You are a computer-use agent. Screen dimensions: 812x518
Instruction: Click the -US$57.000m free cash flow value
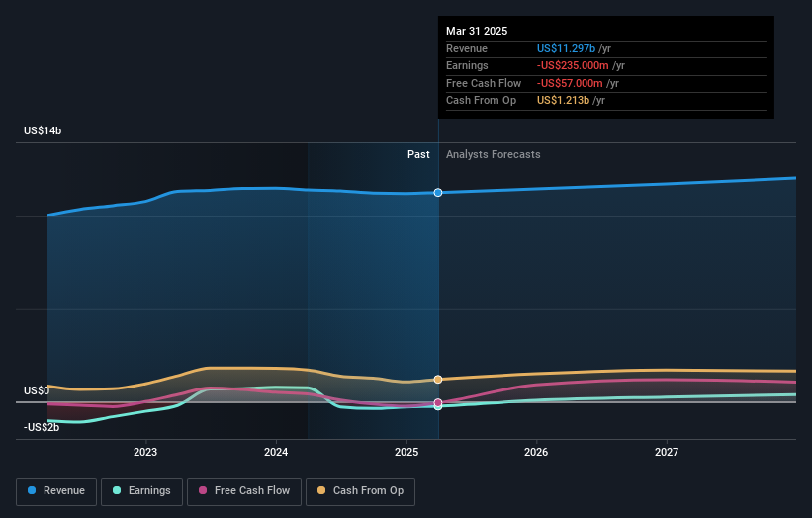[570, 83]
